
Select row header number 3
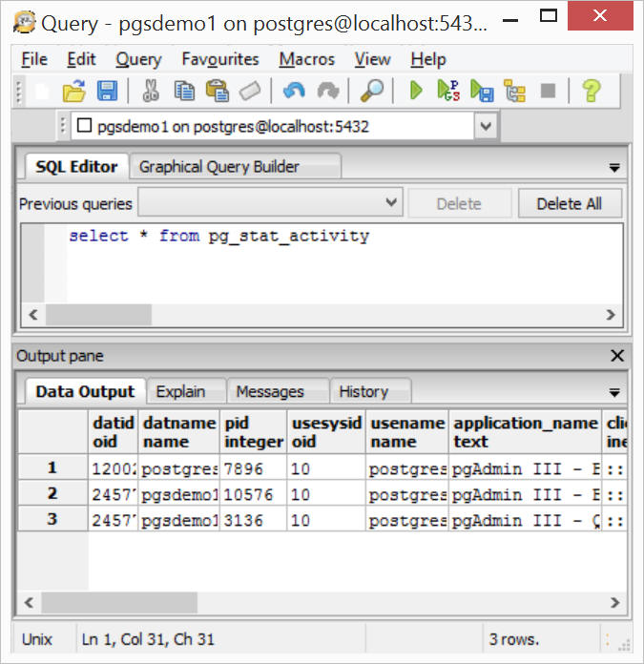tap(52, 519)
